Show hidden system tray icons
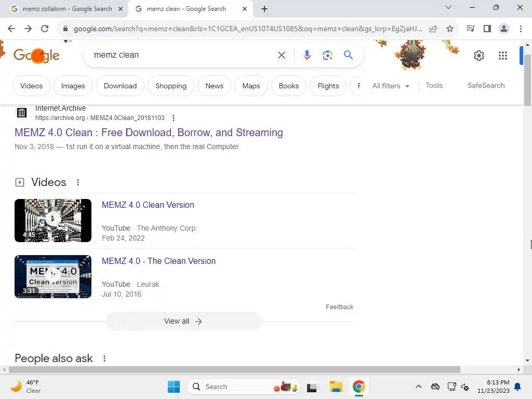Image resolution: width=532 pixels, height=399 pixels. pyautogui.click(x=419, y=387)
